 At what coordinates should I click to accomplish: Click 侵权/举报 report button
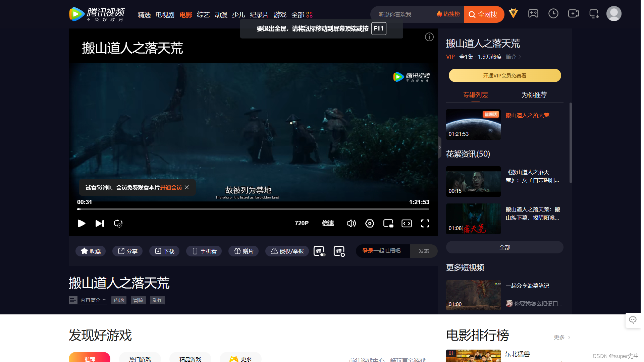[287, 251]
